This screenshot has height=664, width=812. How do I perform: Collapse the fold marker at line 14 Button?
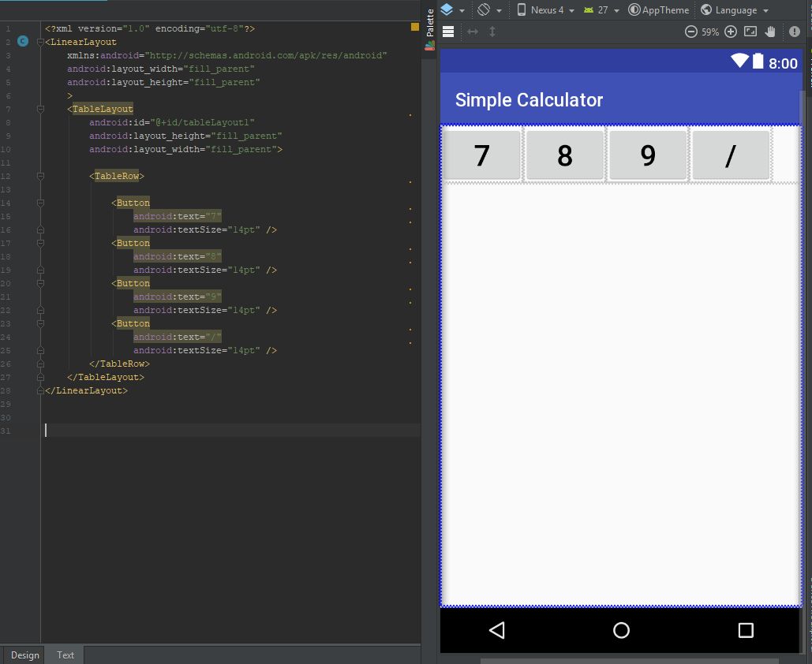coord(40,203)
